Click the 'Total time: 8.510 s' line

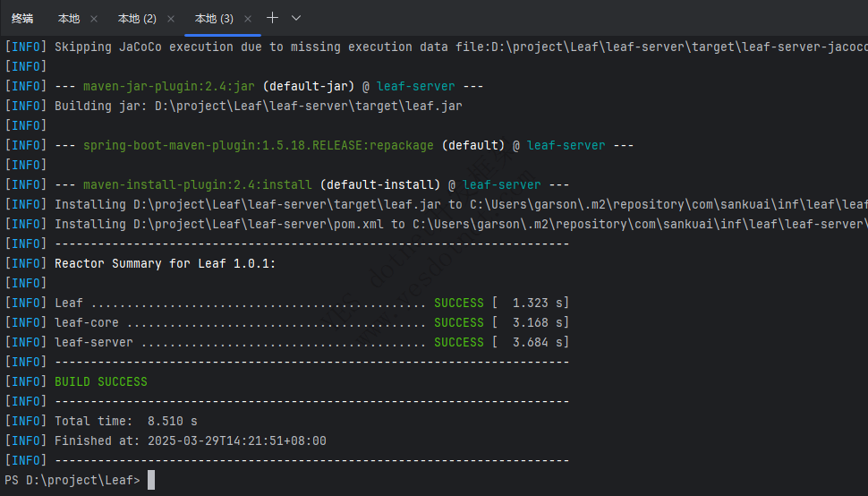coord(125,422)
